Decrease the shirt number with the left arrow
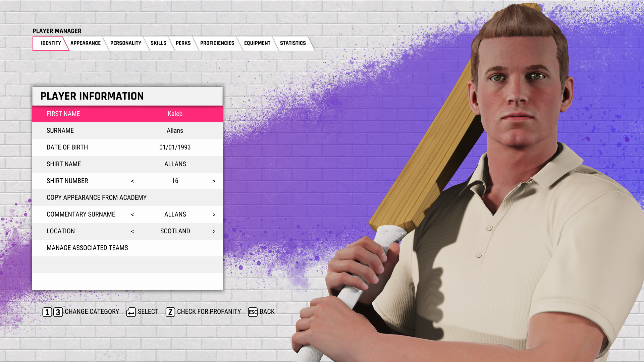The height and width of the screenshot is (362, 644). (132, 181)
